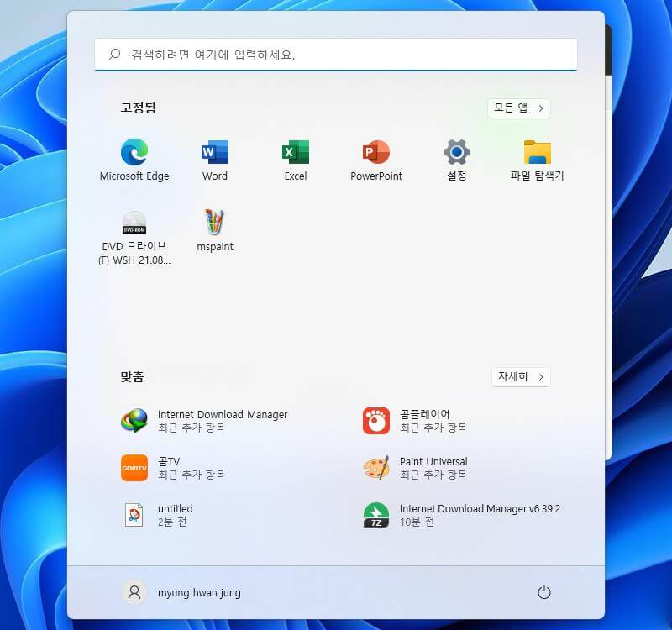This screenshot has height=630, width=672.
Task: Click the magnifier icon in the search box
Action: [x=114, y=55]
